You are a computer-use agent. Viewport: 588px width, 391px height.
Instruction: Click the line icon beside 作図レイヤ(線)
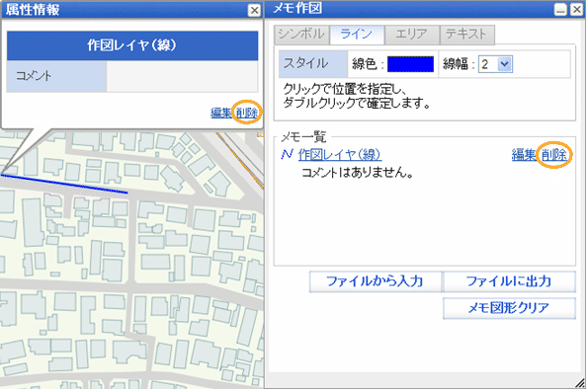pyautogui.click(x=287, y=154)
